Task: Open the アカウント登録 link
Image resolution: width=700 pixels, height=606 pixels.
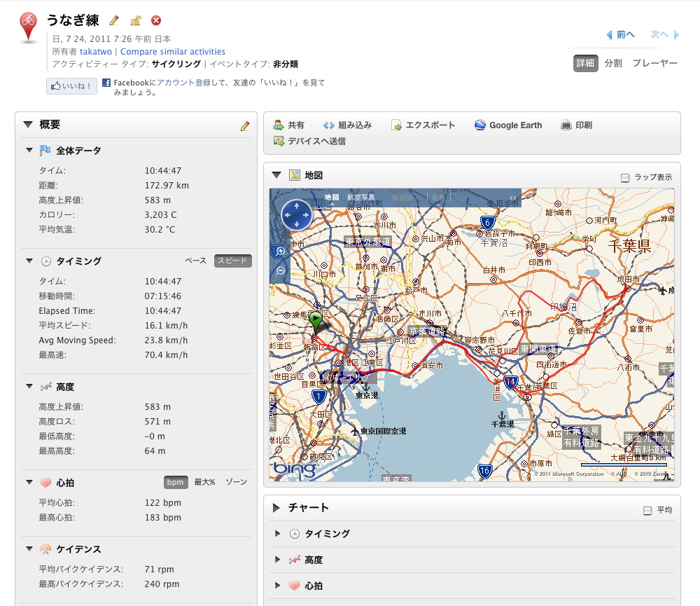Action: pos(183,83)
